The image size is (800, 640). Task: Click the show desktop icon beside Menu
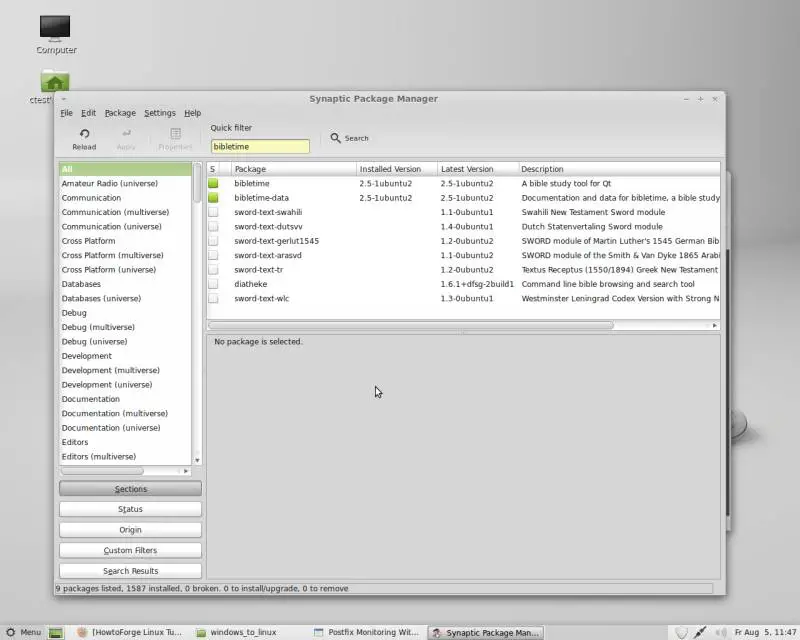point(56,633)
